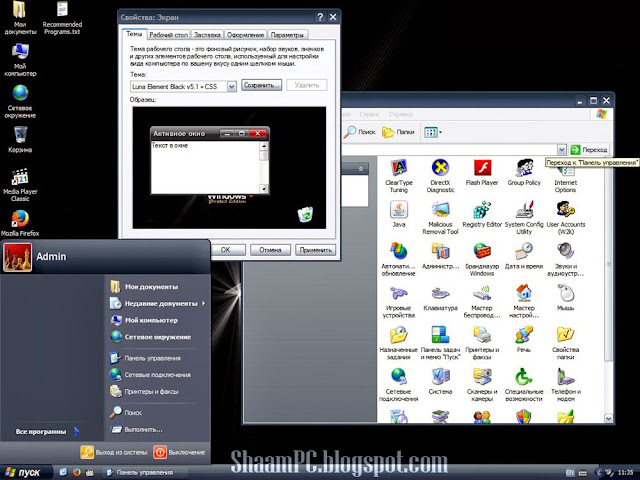Open Мои документы from Start menu
The height and width of the screenshot is (480, 640).
coord(144,287)
